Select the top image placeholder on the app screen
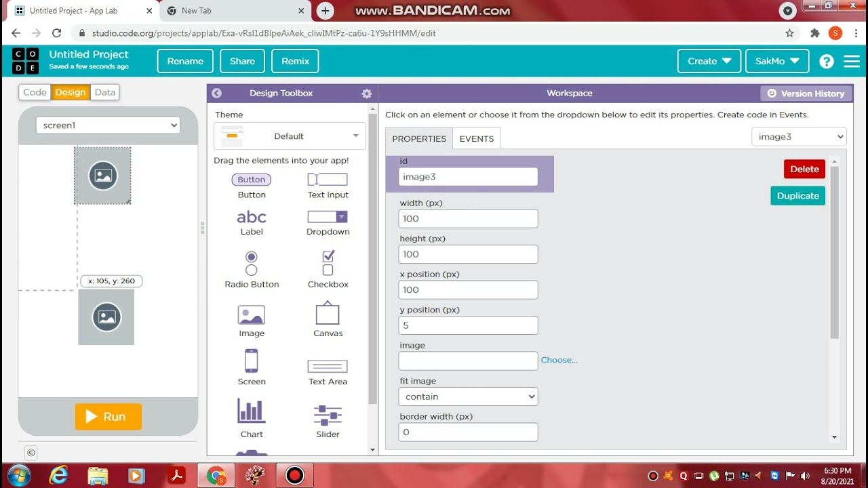Image resolution: width=868 pixels, height=488 pixels. click(x=102, y=176)
